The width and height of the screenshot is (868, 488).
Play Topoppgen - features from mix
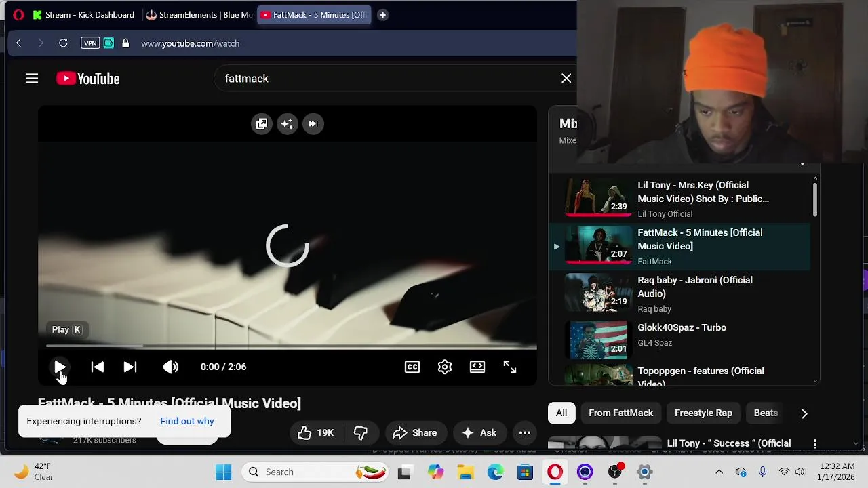click(x=678, y=375)
